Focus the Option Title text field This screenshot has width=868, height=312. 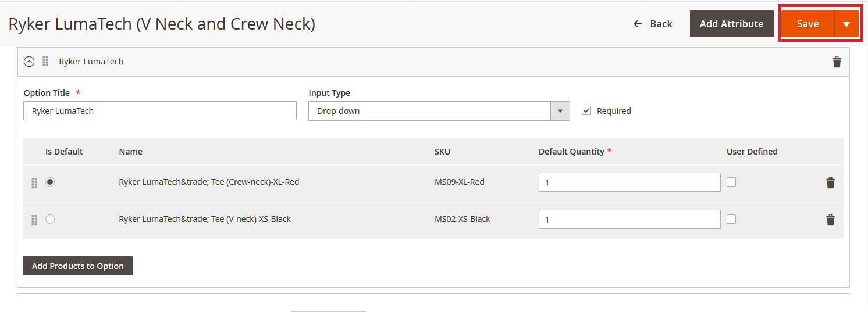click(160, 111)
